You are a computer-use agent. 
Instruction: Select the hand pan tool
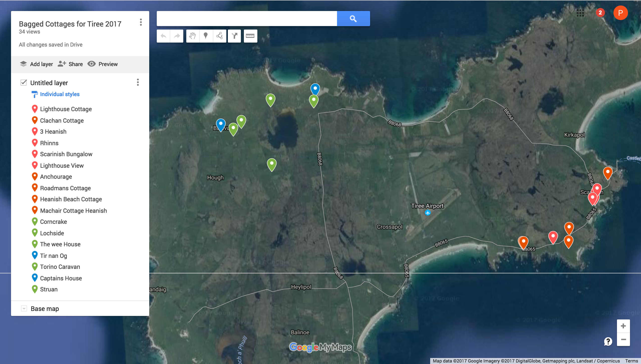coord(193,36)
